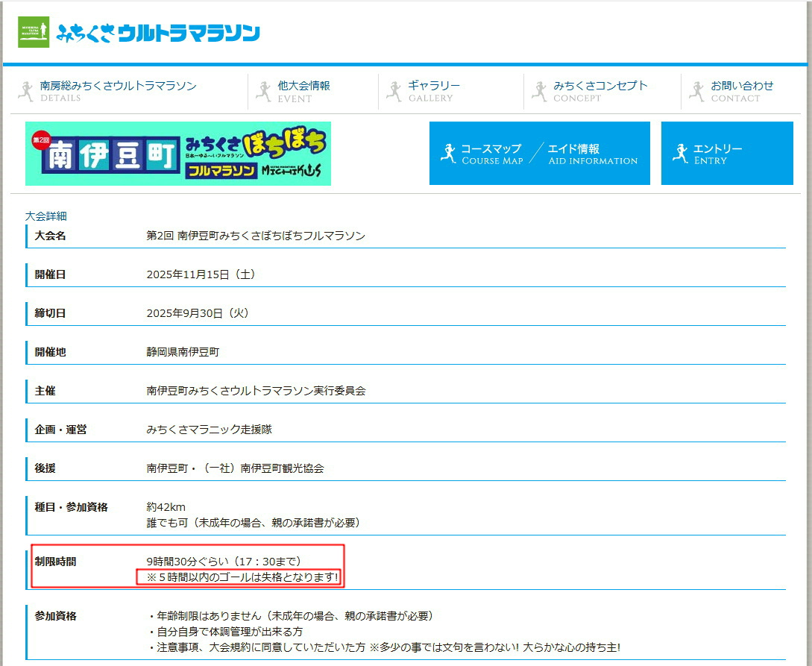Select the みちくさコンセプト menu item
812x666 pixels.
click(x=600, y=91)
